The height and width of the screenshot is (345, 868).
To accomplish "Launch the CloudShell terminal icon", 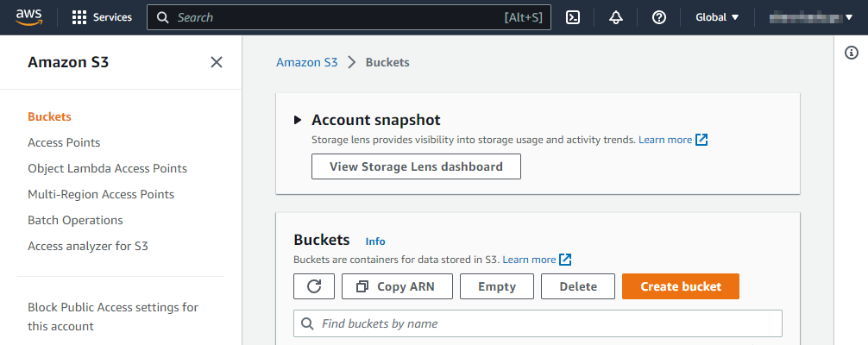I will pos(573,17).
